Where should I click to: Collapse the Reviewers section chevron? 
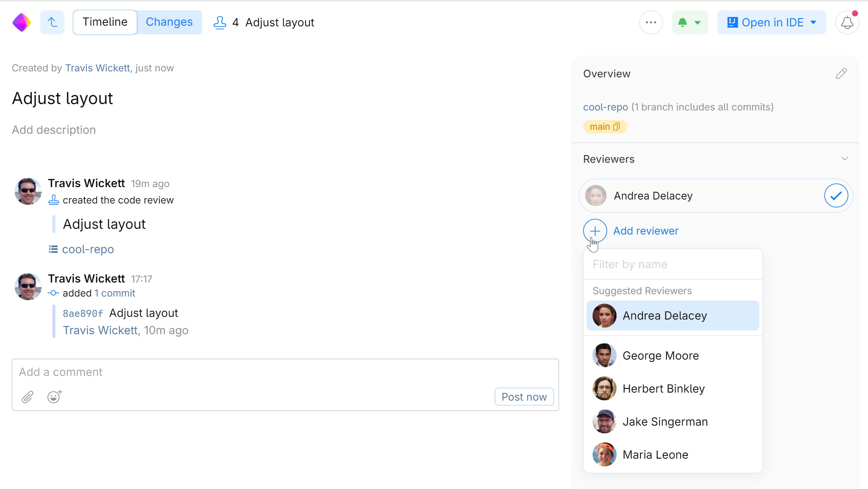tap(844, 158)
